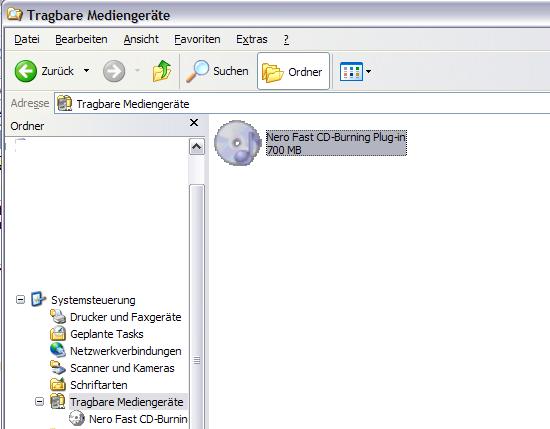This screenshot has height=429, width=550.
Task: Click the address bar device icon
Action: click(64, 103)
